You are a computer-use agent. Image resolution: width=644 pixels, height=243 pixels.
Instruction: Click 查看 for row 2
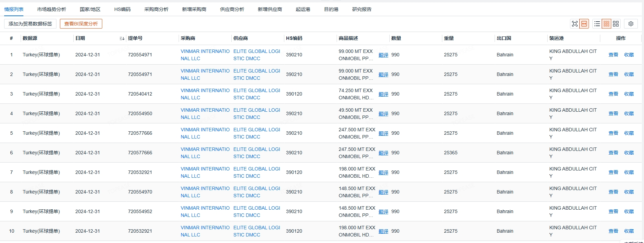pyautogui.click(x=613, y=74)
